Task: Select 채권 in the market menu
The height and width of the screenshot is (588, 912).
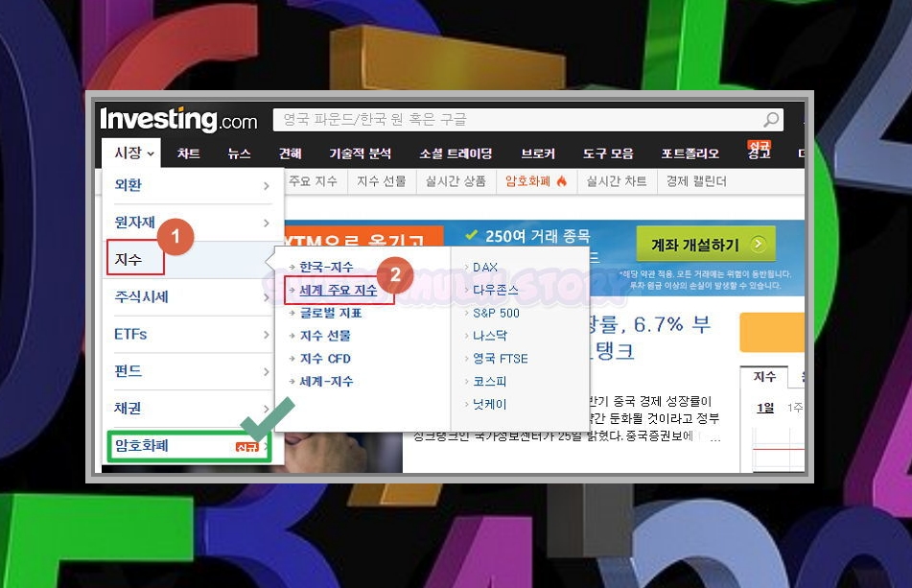Action: 128,409
